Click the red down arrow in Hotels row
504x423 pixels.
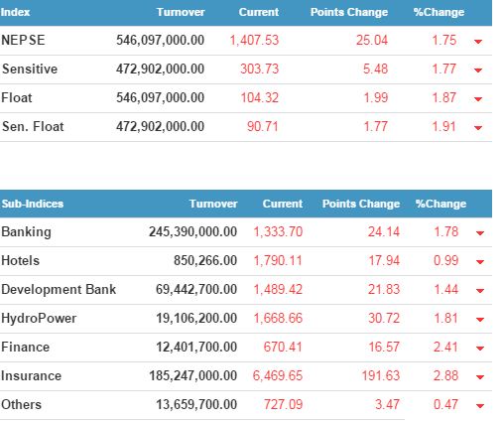click(x=480, y=262)
